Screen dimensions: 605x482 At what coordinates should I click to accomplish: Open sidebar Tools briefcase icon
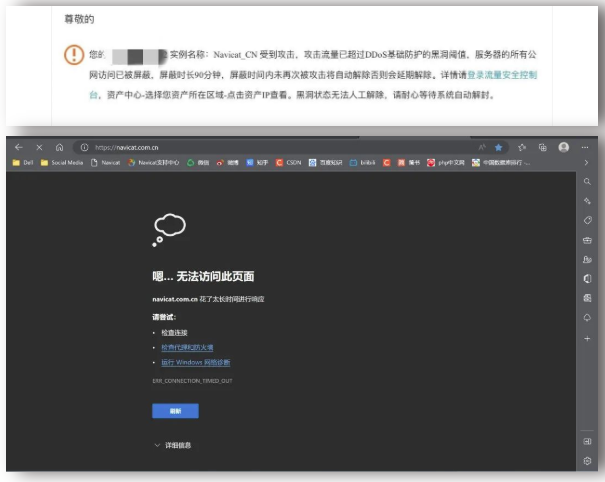pos(587,240)
